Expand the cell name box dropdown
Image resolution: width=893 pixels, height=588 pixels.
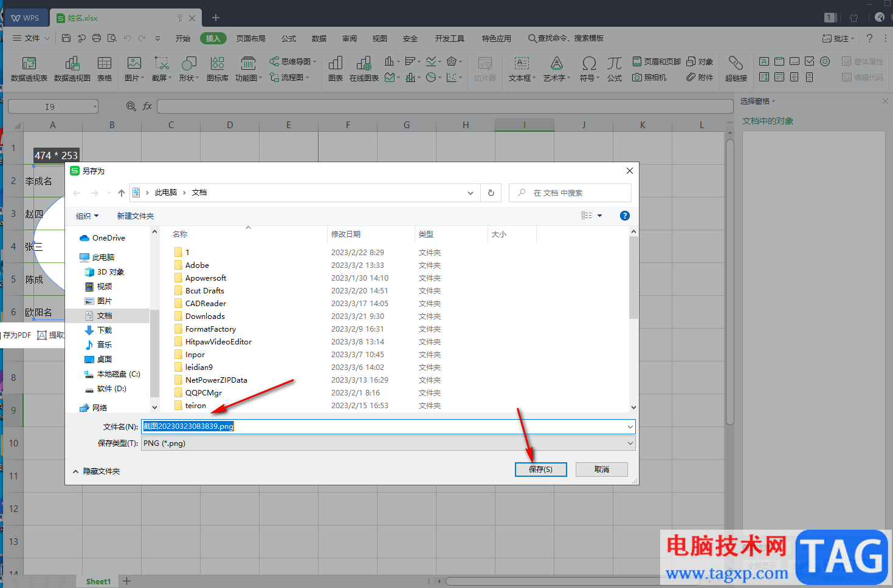point(95,107)
